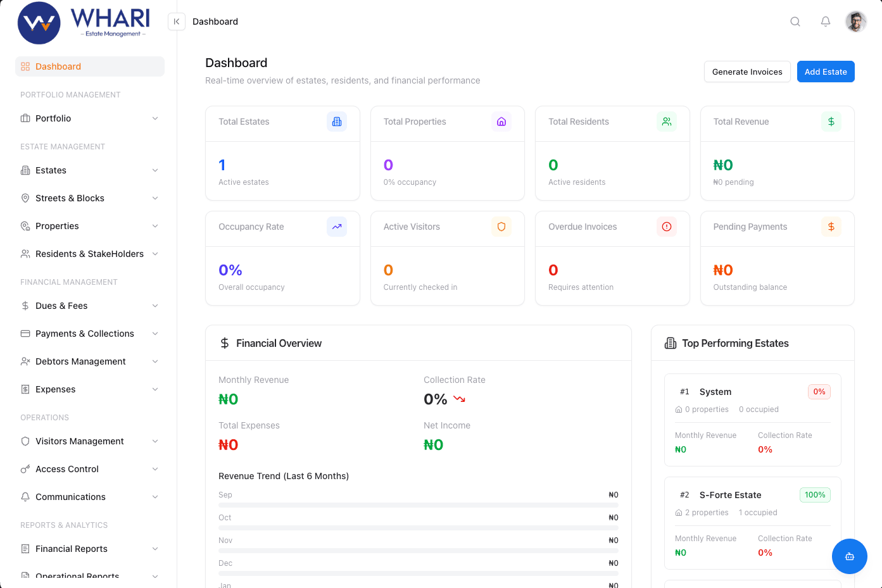
Task: Click the floating blue action button
Action: click(x=849, y=556)
